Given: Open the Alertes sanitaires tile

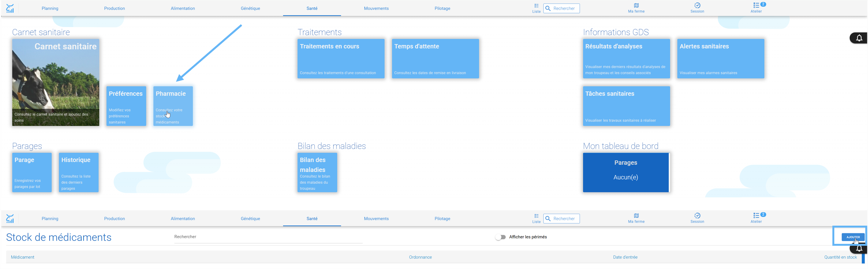Looking at the screenshot, I should pyautogui.click(x=721, y=58).
